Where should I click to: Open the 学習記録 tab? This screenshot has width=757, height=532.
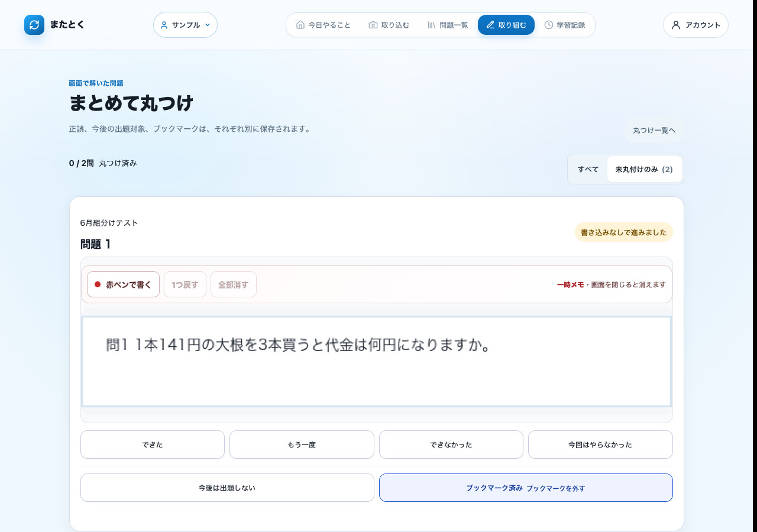pyautogui.click(x=565, y=25)
